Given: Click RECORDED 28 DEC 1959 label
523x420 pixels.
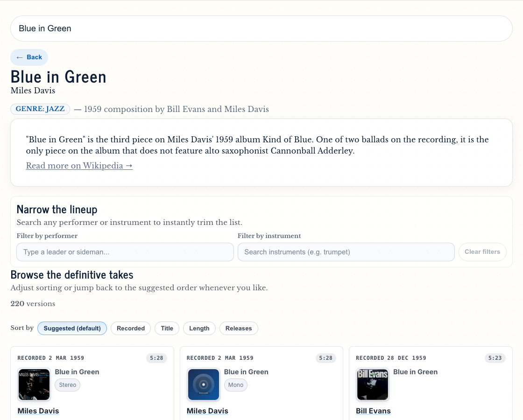Looking at the screenshot, I should [391, 358].
